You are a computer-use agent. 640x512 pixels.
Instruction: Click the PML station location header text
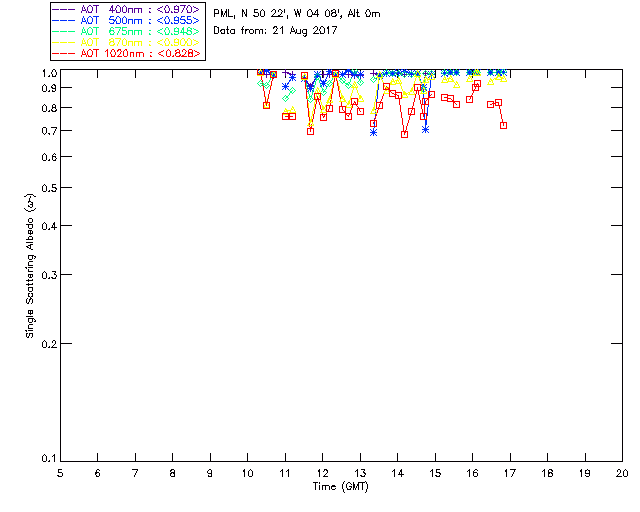click(x=297, y=14)
